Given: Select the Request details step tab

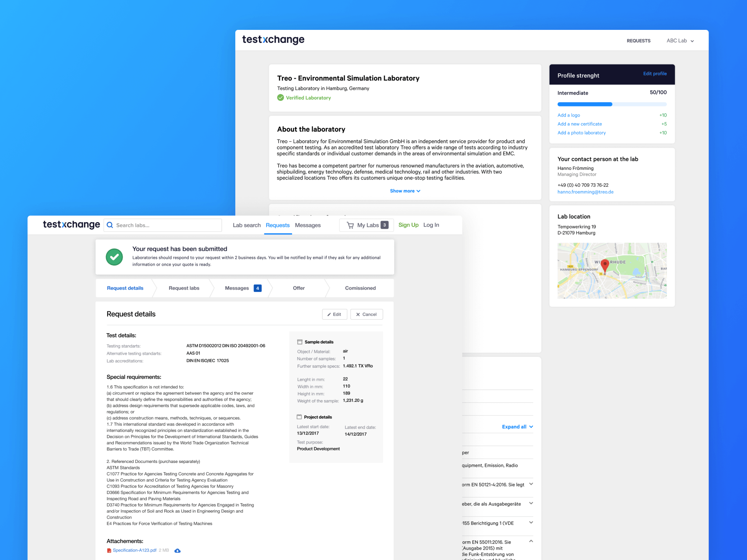Looking at the screenshot, I should coord(125,288).
